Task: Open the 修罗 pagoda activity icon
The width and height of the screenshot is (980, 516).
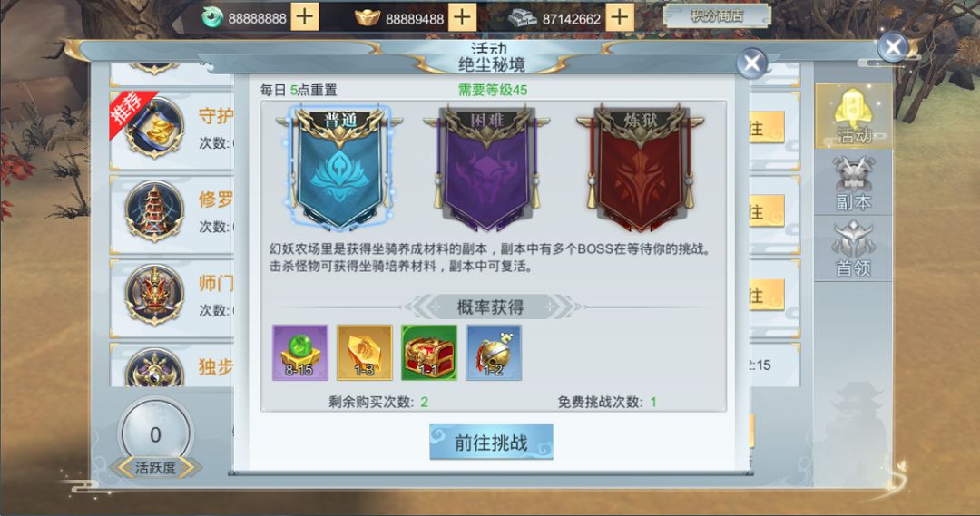Action: click(153, 212)
